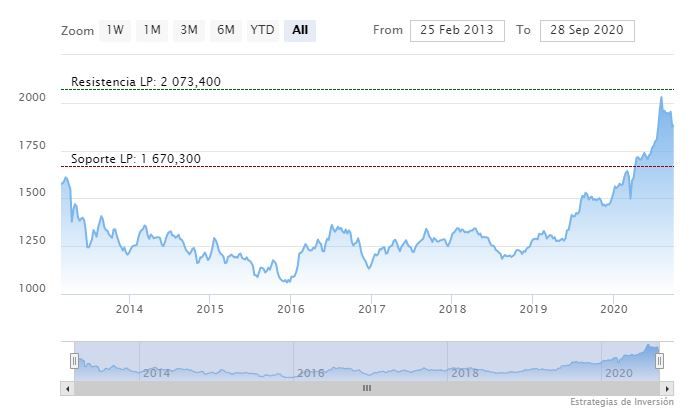Set zoom range to 1M
Screen dimensions: 698x415
click(x=152, y=30)
